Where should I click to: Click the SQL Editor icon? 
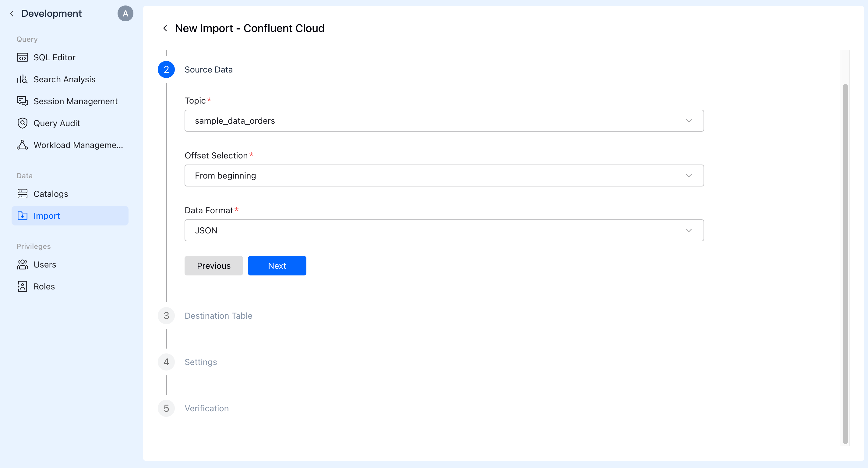coord(22,57)
